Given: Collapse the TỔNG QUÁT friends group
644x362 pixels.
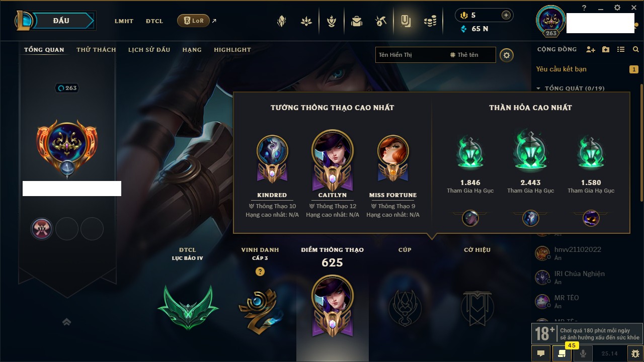Looking at the screenshot, I should [x=570, y=88].
